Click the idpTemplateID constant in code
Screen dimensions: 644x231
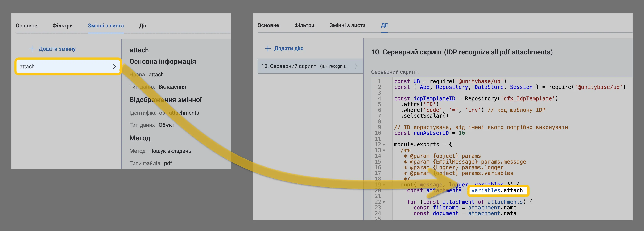[x=434, y=99]
